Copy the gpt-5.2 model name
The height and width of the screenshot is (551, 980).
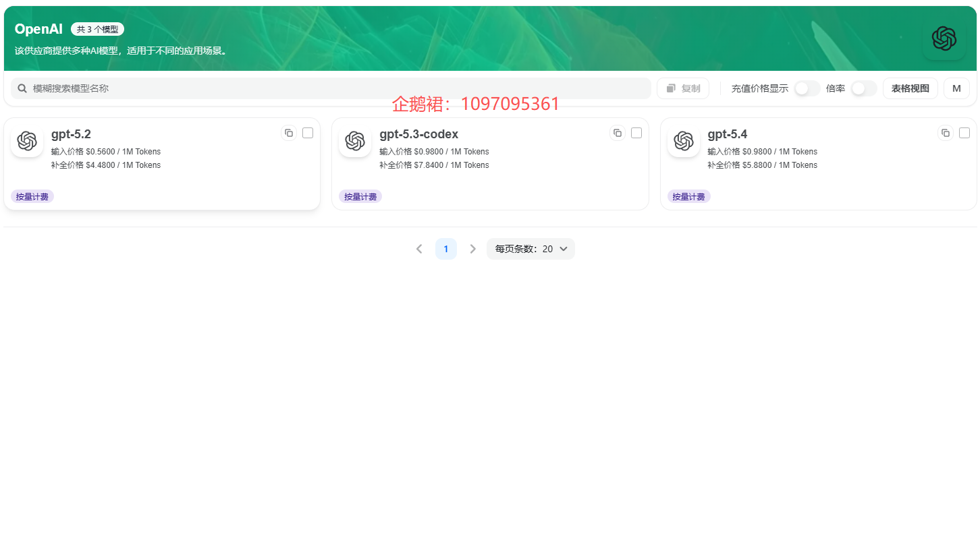tap(289, 133)
